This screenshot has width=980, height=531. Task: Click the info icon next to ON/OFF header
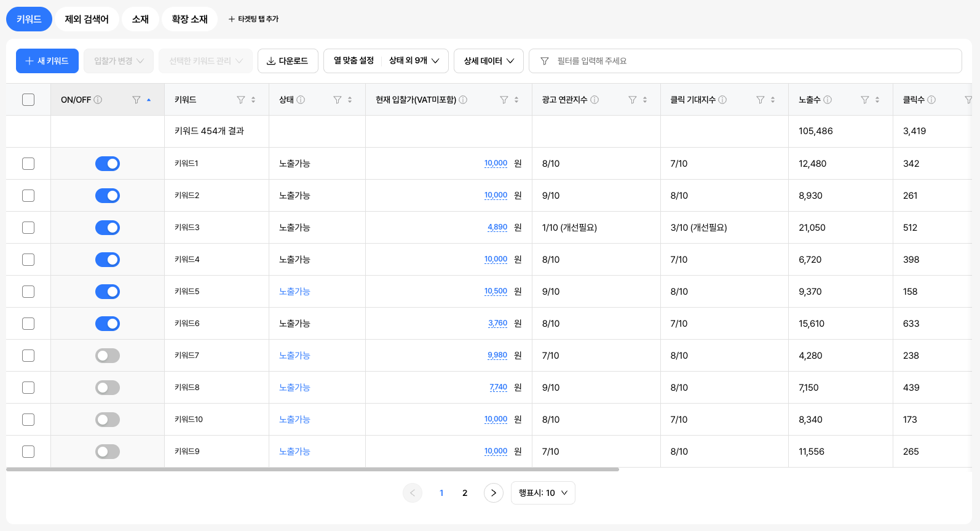pyautogui.click(x=98, y=100)
